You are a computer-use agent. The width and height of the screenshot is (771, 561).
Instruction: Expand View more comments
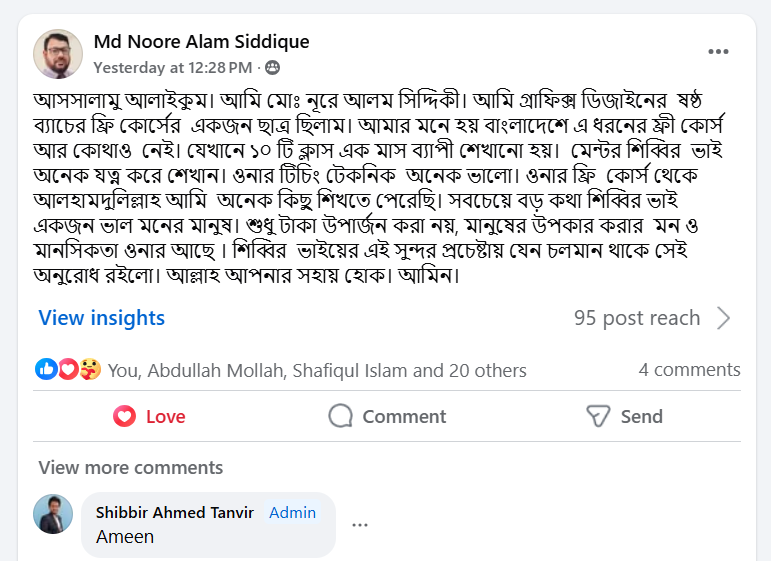tap(130, 467)
